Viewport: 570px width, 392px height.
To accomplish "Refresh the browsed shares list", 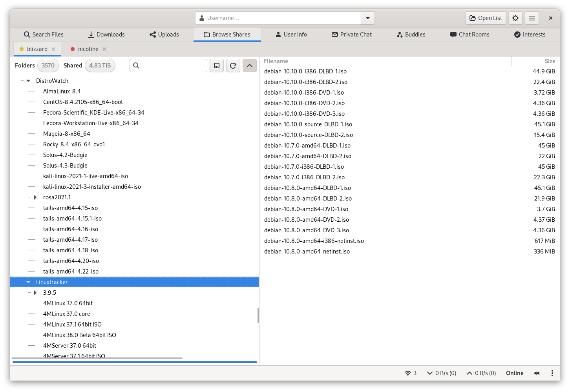I will [x=233, y=66].
